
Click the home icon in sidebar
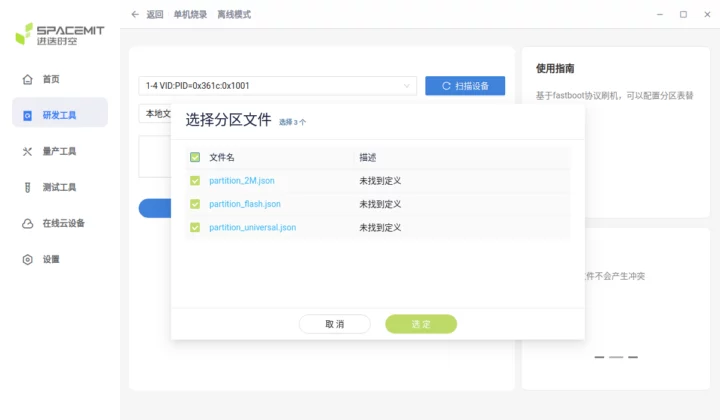pos(28,79)
